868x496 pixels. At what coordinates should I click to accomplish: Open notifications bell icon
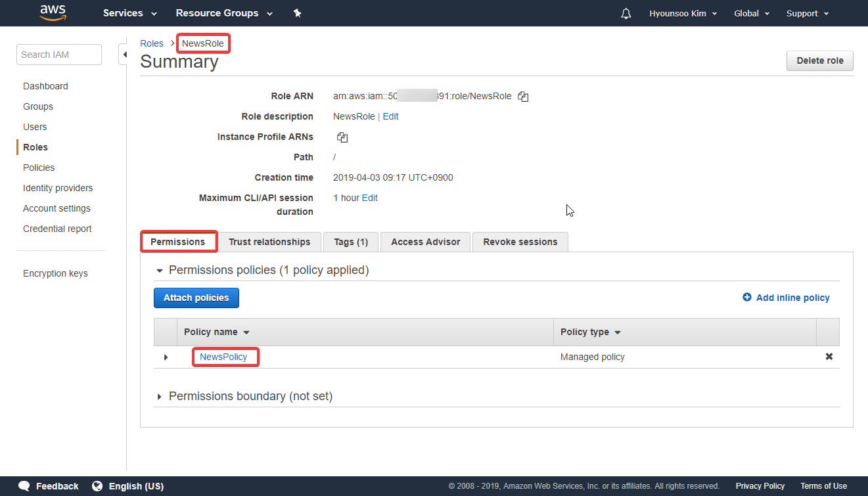tap(626, 13)
